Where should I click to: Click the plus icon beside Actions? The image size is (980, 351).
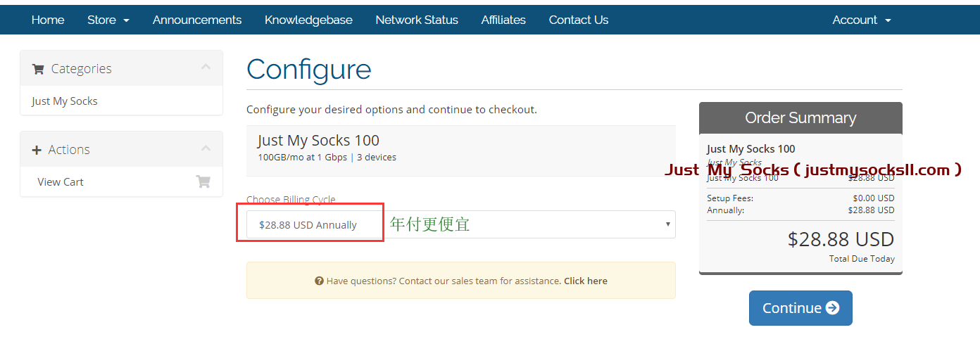point(37,150)
